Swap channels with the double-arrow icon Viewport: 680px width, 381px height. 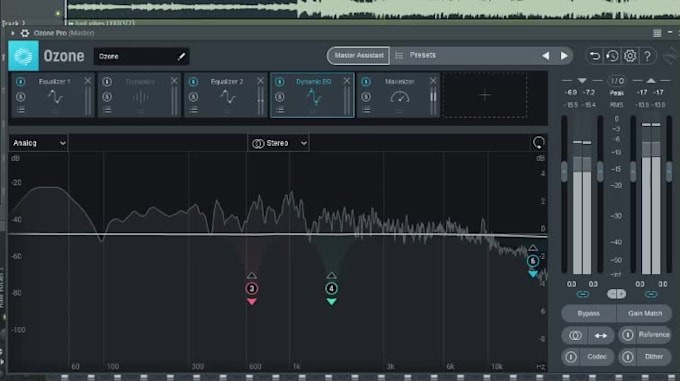[601, 335]
